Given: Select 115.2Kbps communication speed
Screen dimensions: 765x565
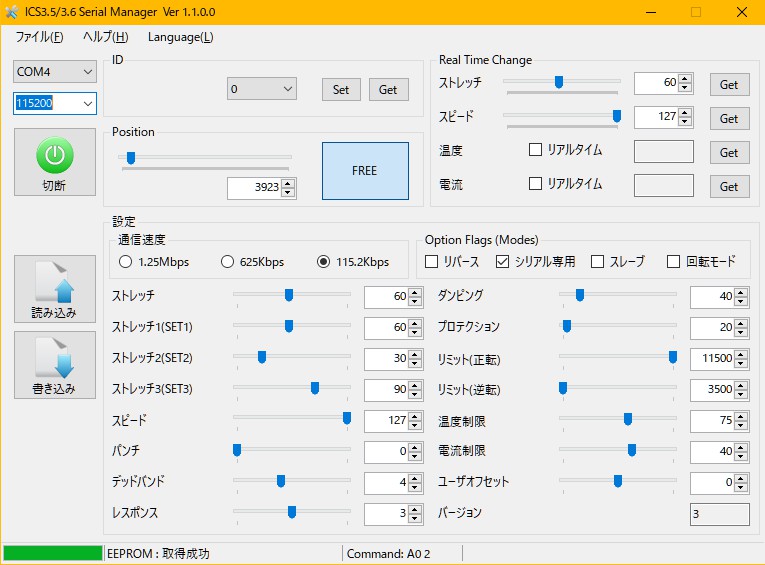Looking at the screenshot, I should 323,262.
